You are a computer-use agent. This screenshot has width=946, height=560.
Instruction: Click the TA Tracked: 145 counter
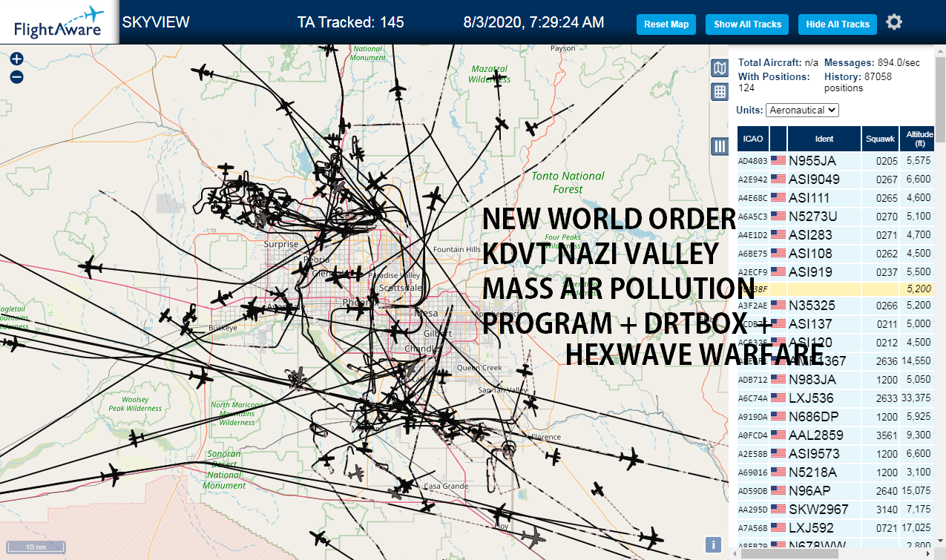[x=350, y=22]
